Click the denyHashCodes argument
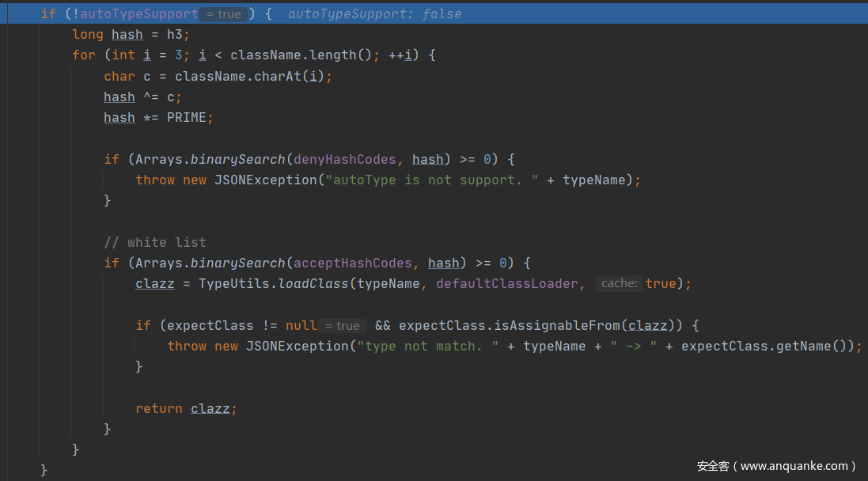 pos(344,160)
